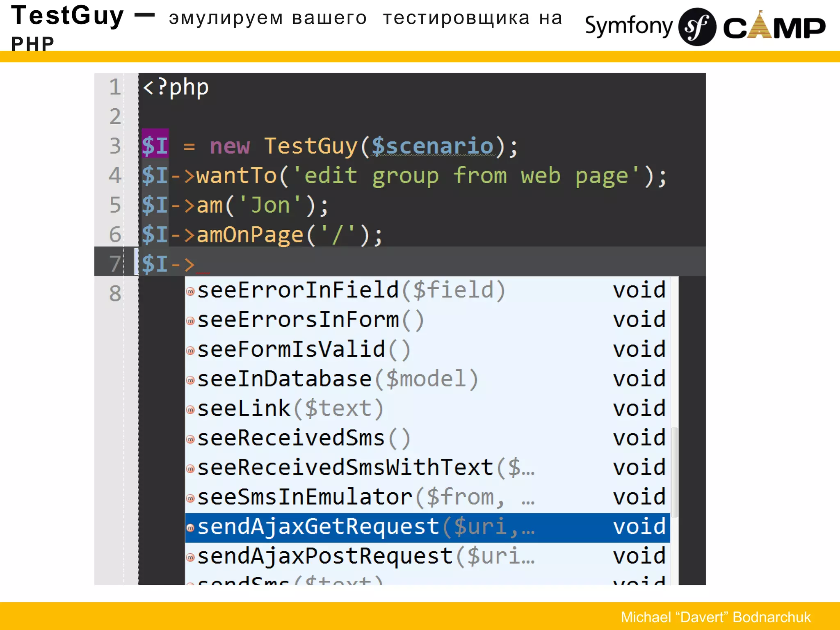The image size is (840, 630).
Task: Click line number 3 in the gutter
Action: point(115,146)
